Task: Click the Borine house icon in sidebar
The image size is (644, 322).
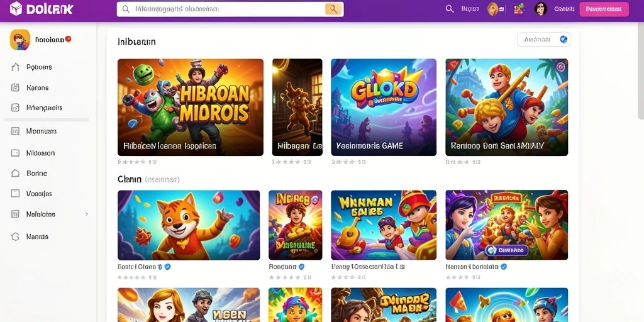Action: (15, 174)
